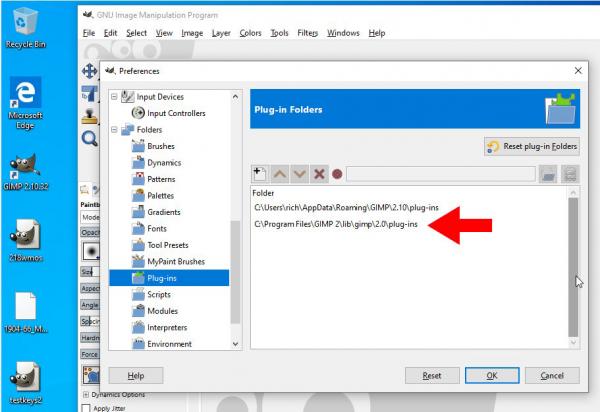
Task: Toggle the Apply Jitter checkbox
Action: point(86,408)
